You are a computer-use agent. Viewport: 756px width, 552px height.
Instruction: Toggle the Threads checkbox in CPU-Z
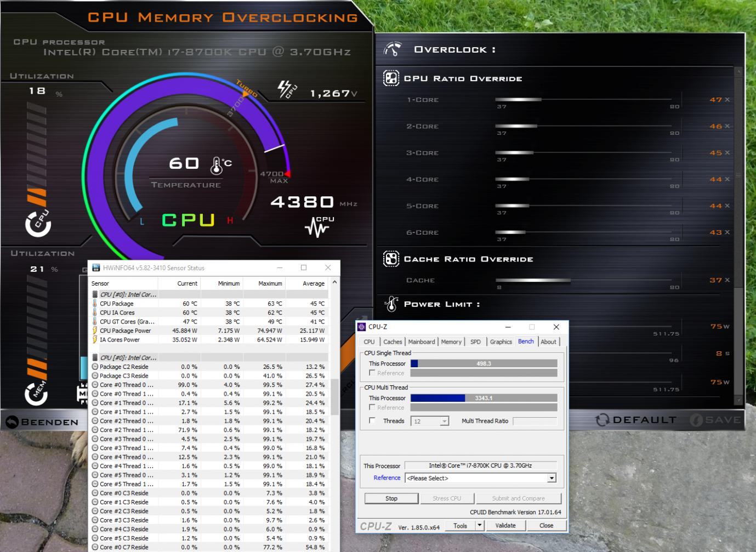tap(372, 420)
